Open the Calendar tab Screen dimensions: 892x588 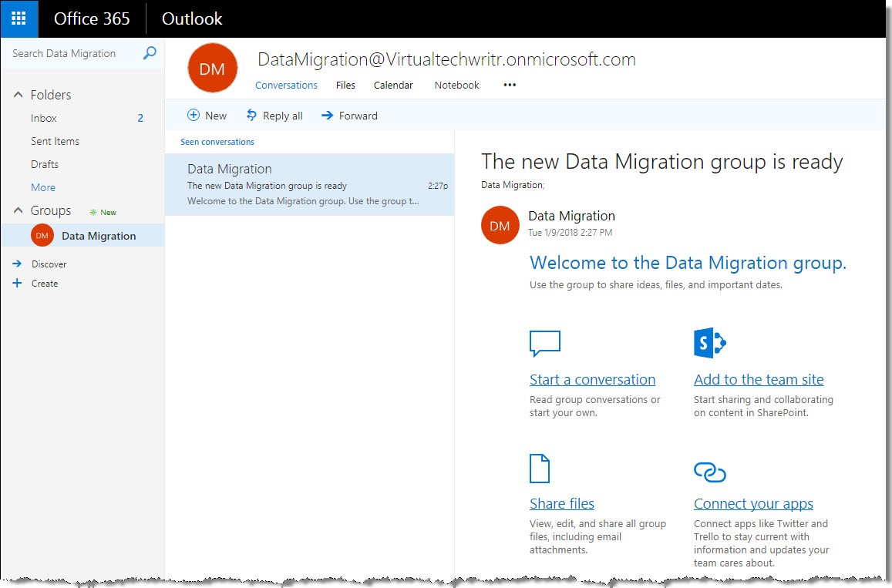393,85
